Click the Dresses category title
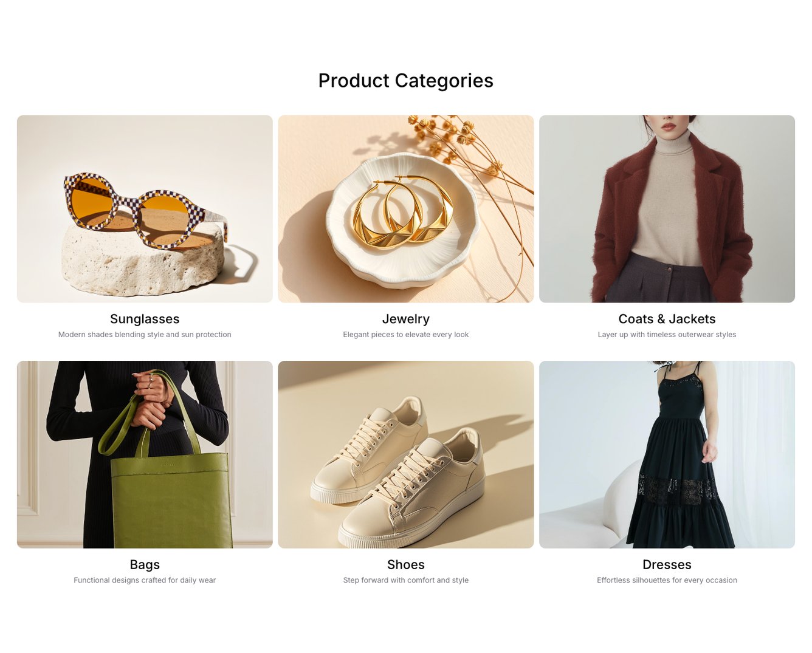This screenshot has height=653, width=812. (667, 565)
